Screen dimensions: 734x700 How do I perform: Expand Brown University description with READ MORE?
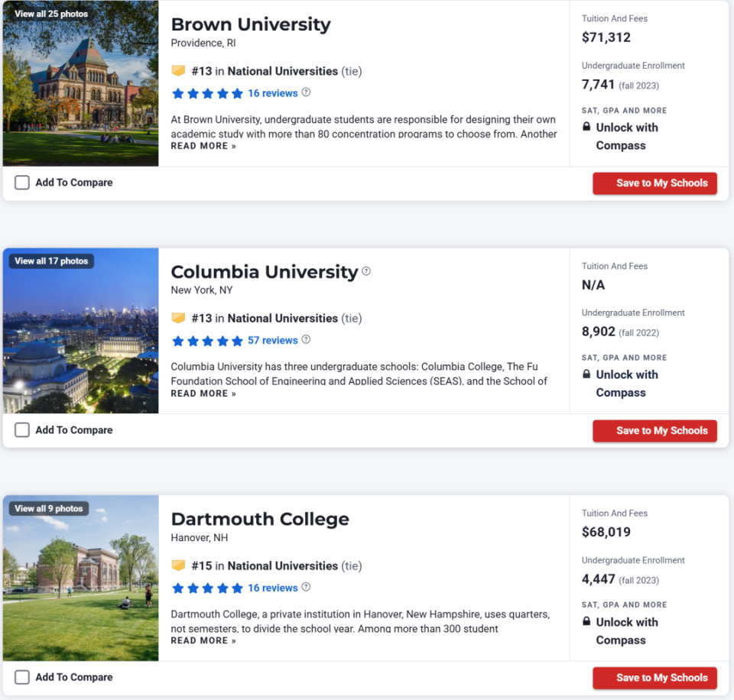[203, 146]
